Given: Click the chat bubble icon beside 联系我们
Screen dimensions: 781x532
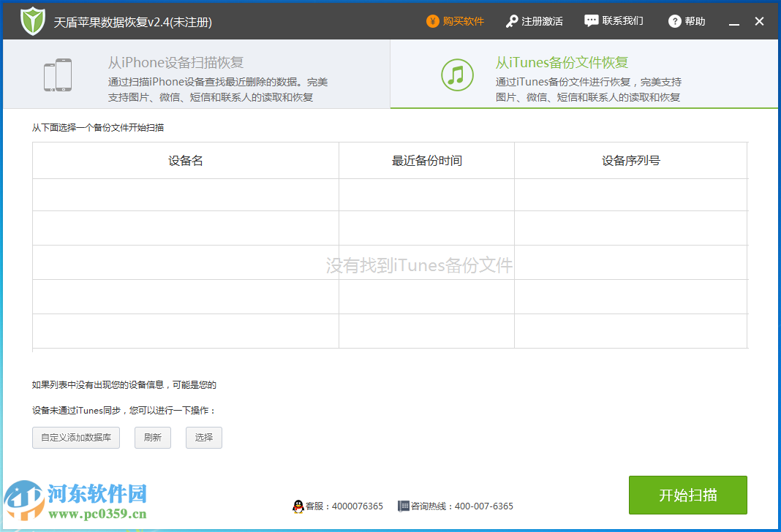Looking at the screenshot, I should point(591,20).
